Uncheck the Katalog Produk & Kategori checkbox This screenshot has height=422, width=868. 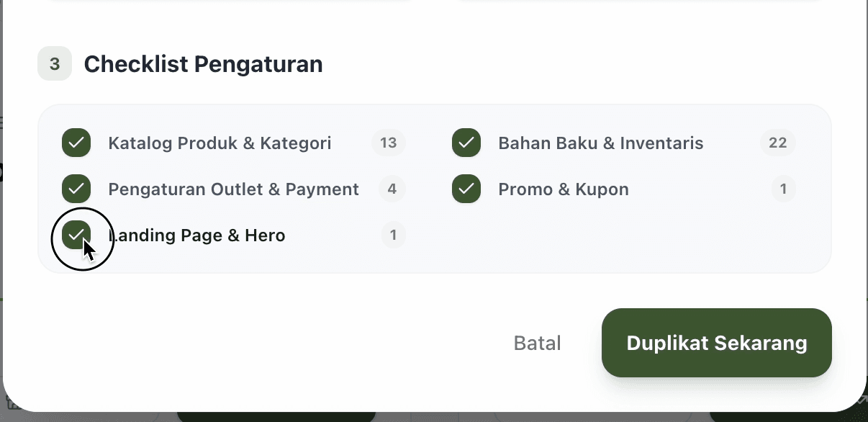click(76, 143)
